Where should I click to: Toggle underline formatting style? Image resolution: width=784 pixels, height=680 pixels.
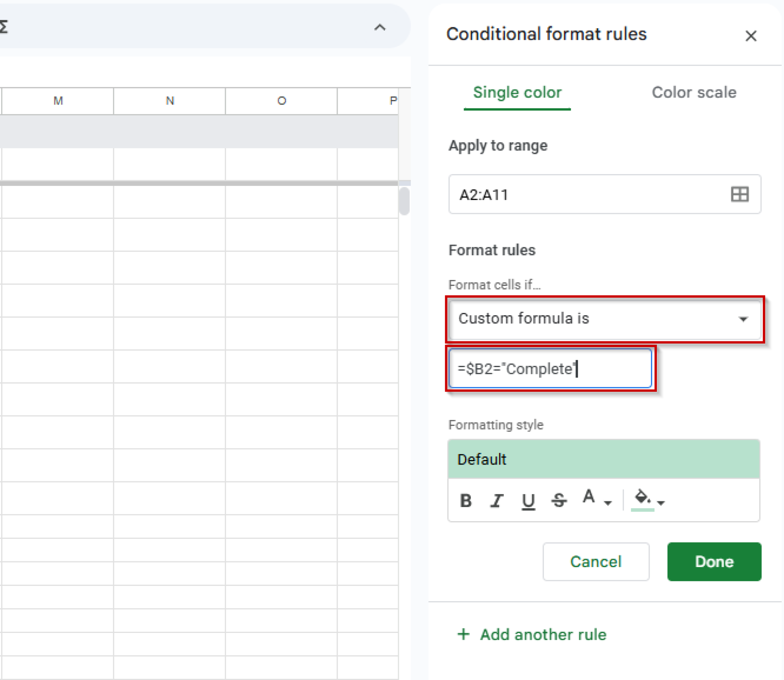point(528,500)
